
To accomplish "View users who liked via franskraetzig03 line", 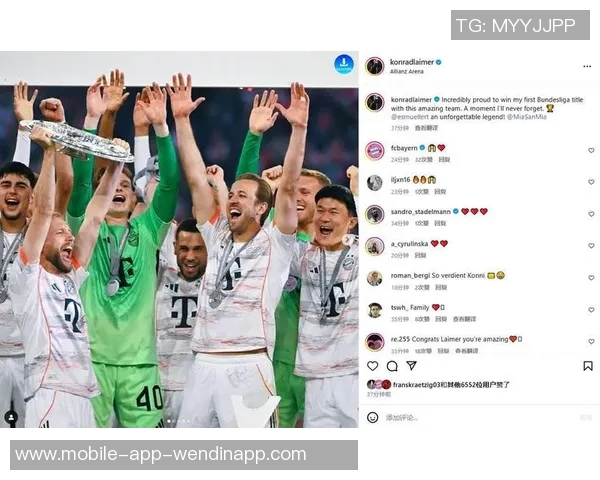I will 451,384.
